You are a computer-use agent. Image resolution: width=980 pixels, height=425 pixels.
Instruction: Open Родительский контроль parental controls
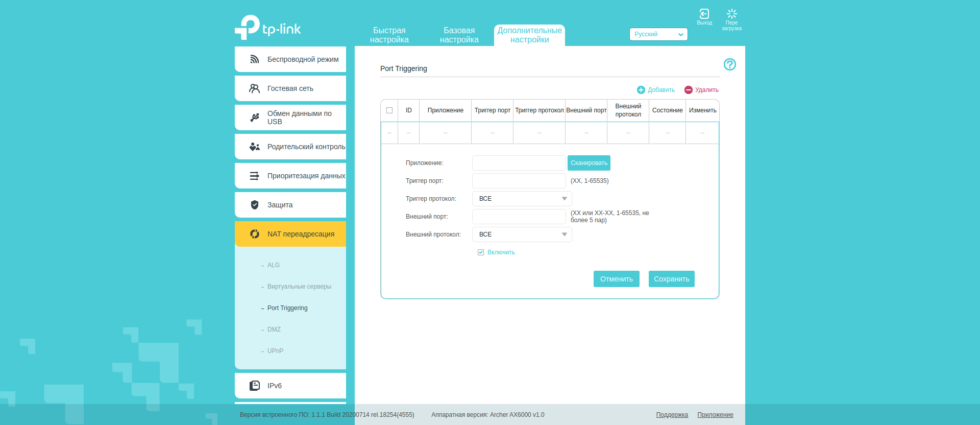(290, 147)
